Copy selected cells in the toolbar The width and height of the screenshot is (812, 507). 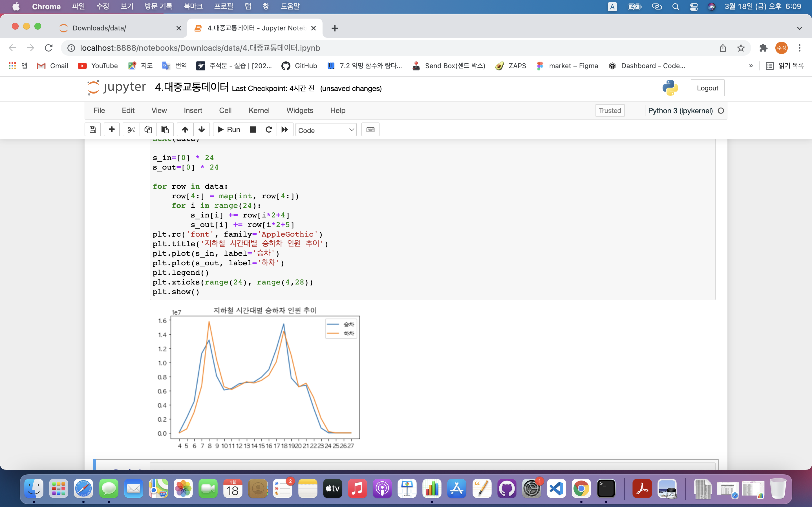(x=148, y=130)
